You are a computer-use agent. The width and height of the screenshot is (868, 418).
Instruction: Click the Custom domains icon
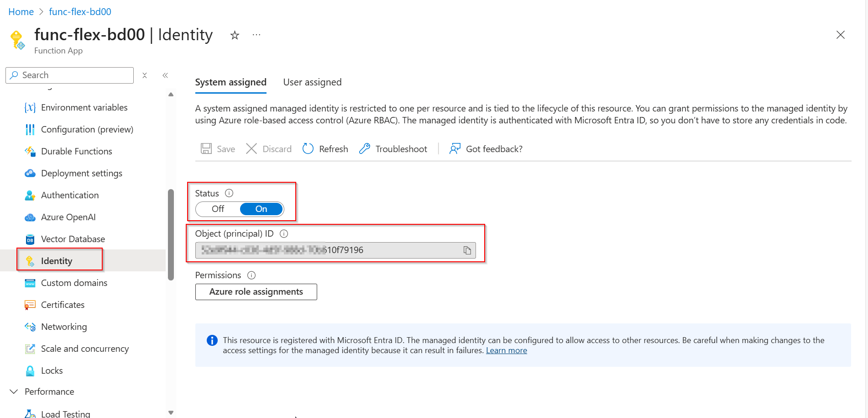click(x=30, y=283)
